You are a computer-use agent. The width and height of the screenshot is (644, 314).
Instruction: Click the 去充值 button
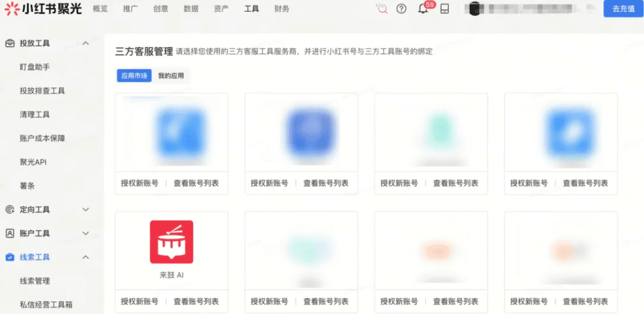coord(623,9)
